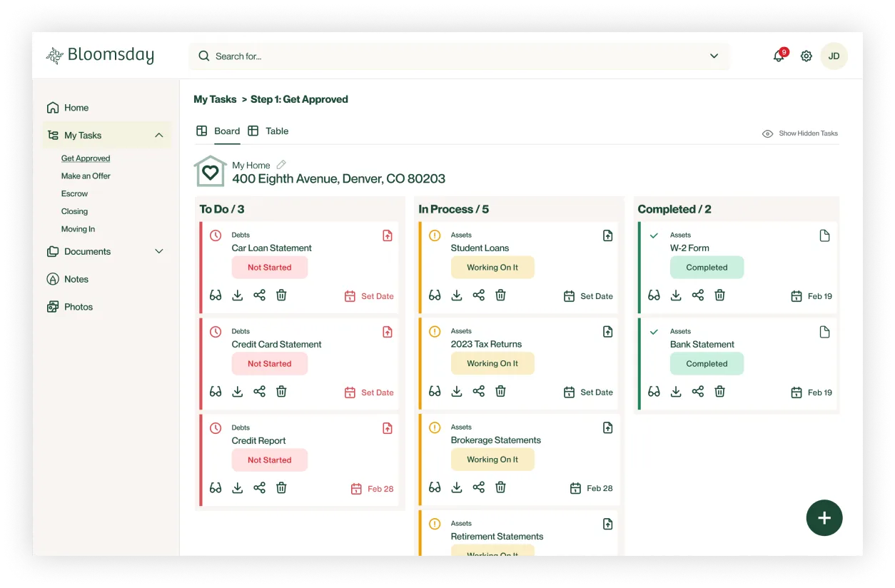The height and width of the screenshot is (588, 895).
Task: View Car Loan Statement with glasses icon
Action: coord(216,295)
